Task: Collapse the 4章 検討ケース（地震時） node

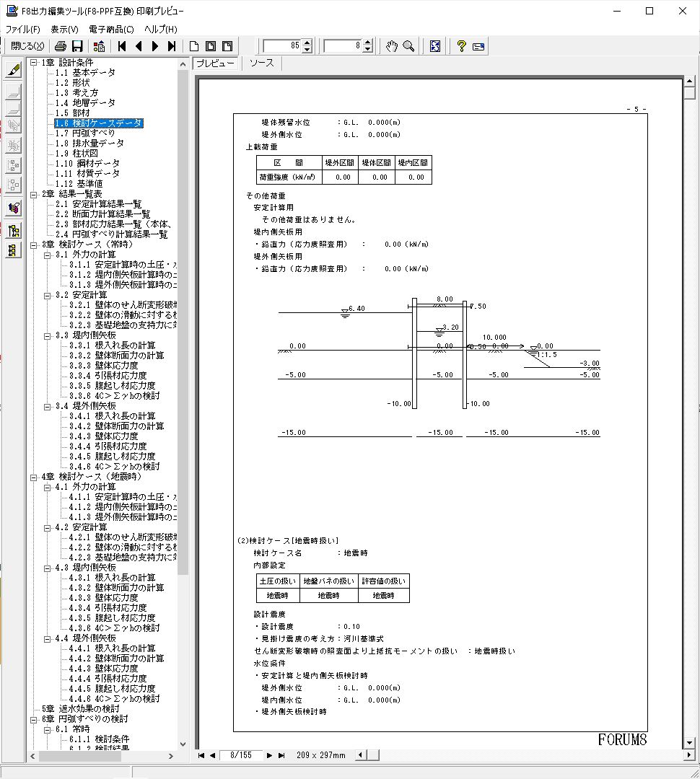Action: 34,477
